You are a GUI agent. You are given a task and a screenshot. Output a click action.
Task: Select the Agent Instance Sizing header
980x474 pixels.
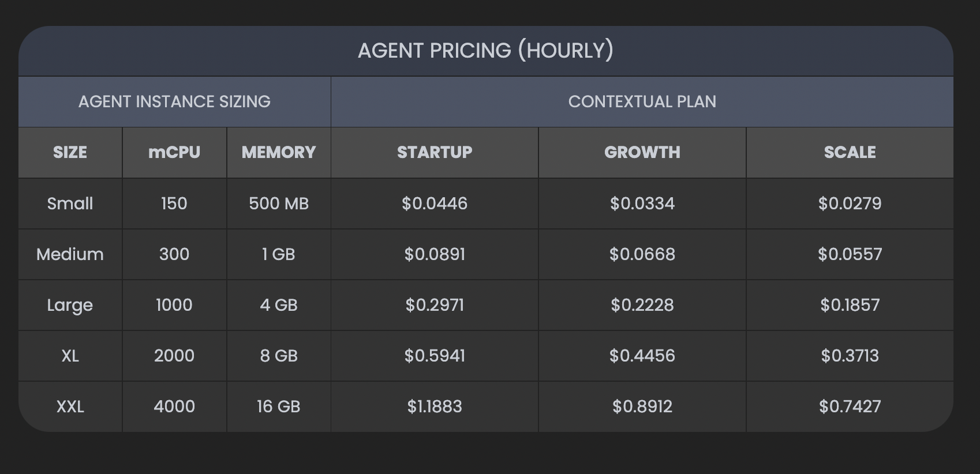click(174, 101)
